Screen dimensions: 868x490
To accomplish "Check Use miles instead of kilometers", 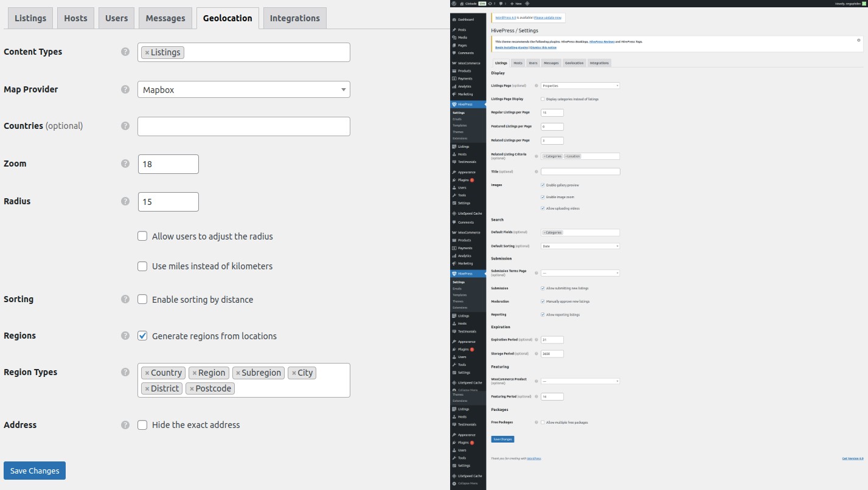I will click(142, 266).
